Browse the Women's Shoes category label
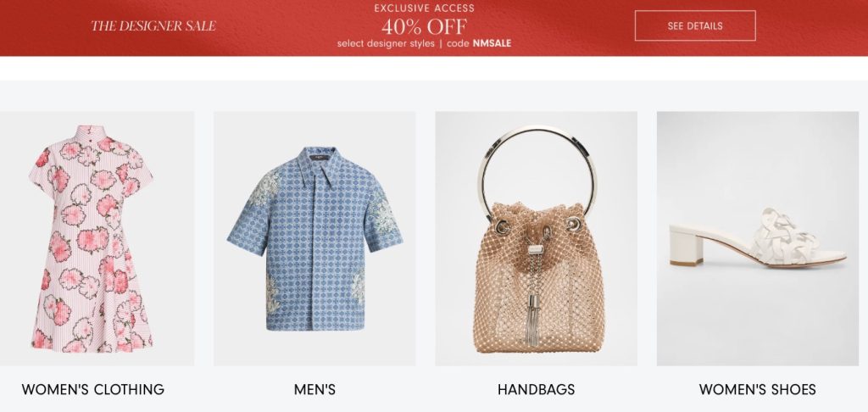 pyautogui.click(x=757, y=389)
